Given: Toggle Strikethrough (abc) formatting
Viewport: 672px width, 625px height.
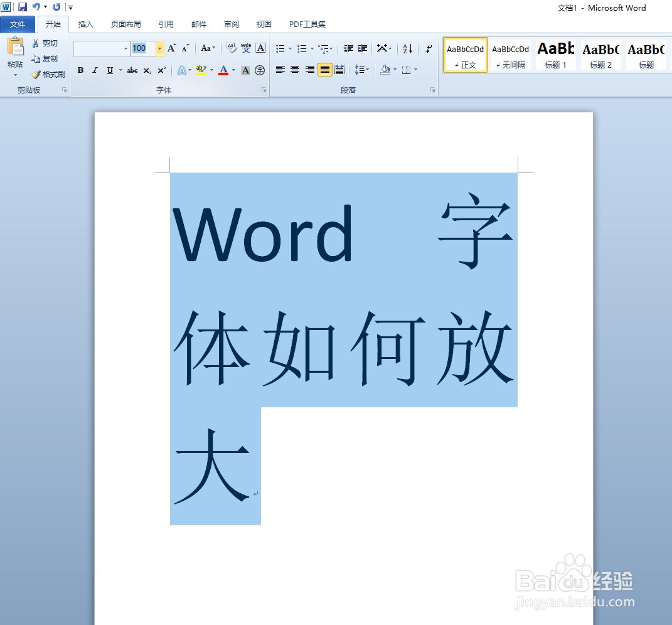Looking at the screenshot, I should coord(132,70).
